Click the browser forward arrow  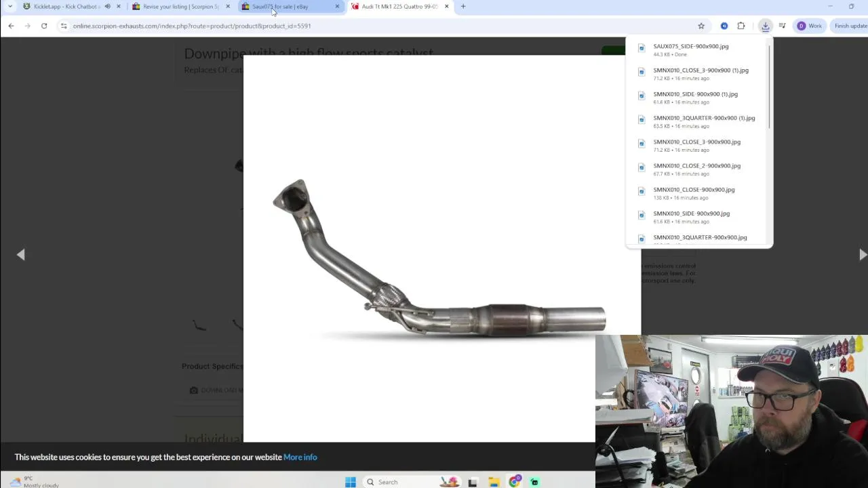27,26
